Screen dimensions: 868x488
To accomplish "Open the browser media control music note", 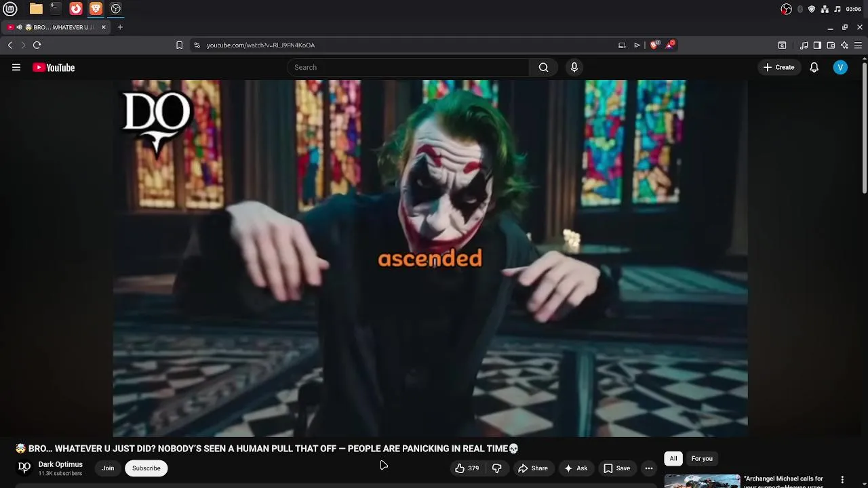I will coord(804,45).
